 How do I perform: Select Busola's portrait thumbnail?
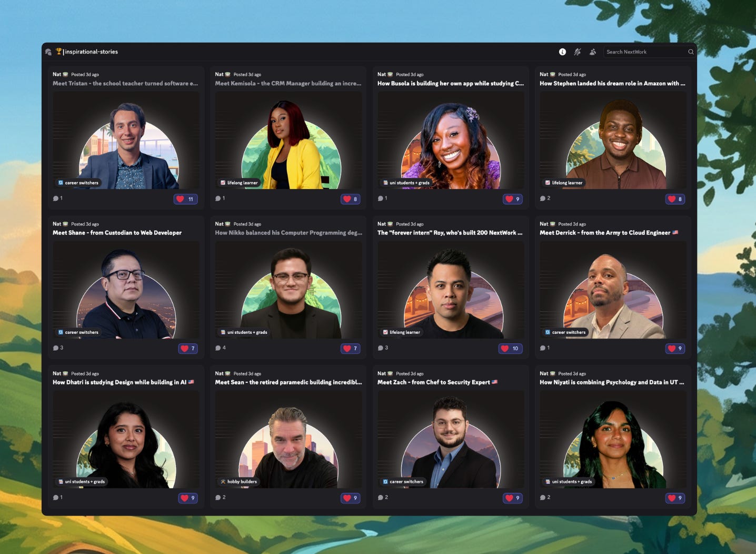451,141
